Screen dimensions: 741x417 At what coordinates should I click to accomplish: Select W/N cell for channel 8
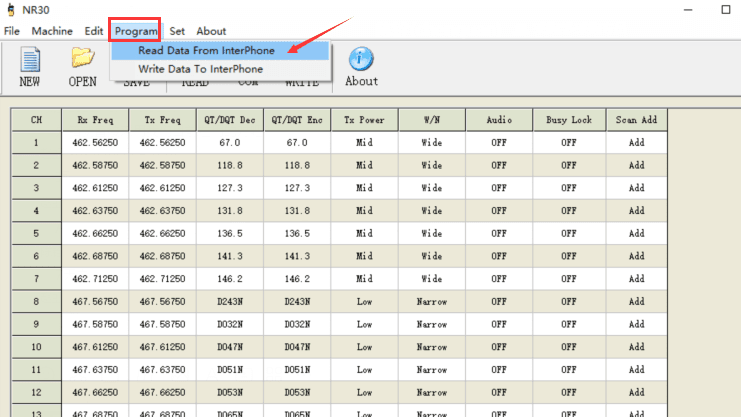(x=431, y=301)
